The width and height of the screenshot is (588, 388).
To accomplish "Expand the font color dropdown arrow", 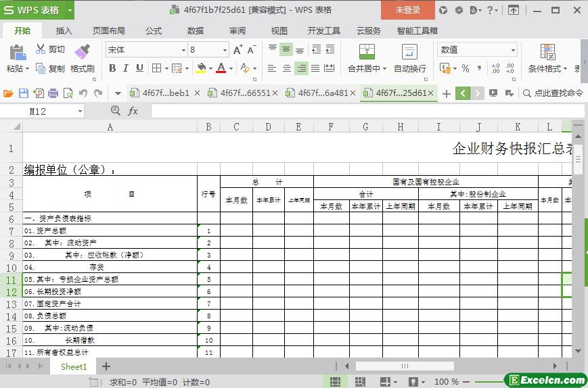I will click(x=231, y=68).
